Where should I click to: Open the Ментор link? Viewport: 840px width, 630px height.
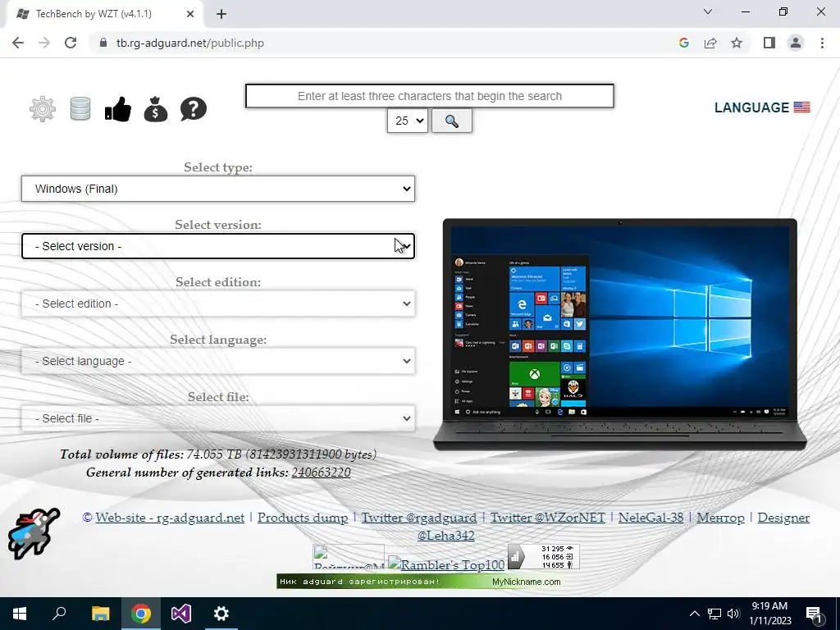(720, 518)
